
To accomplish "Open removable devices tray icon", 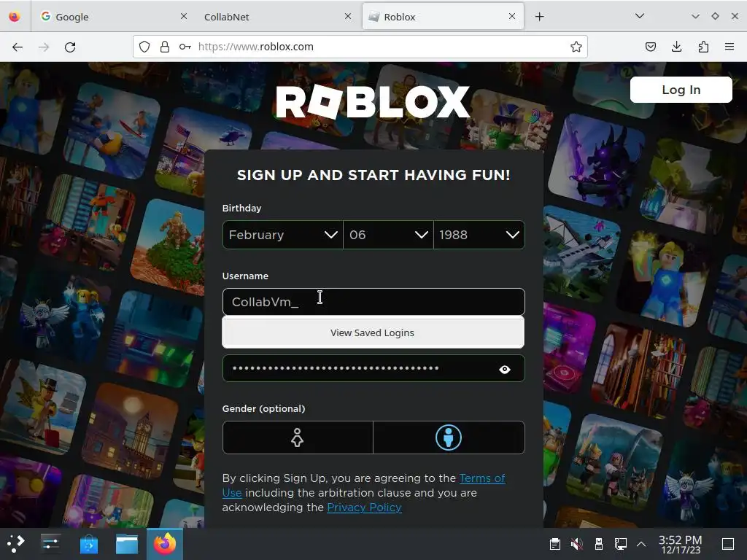I will (x=599, y=543).
